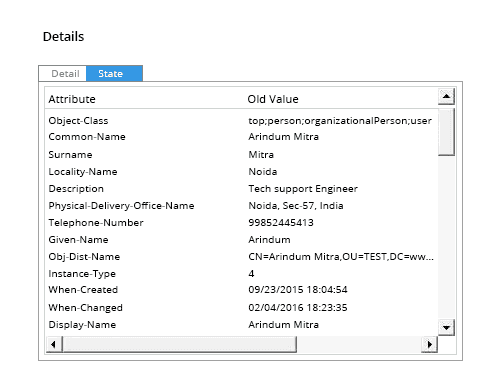
Task: Select the Instance-Type attribute
Action: click(x=82, y=274)
